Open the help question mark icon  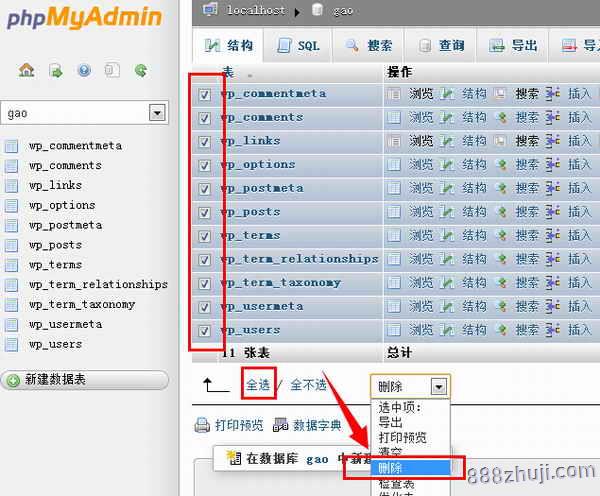click(x=84, y=70)
